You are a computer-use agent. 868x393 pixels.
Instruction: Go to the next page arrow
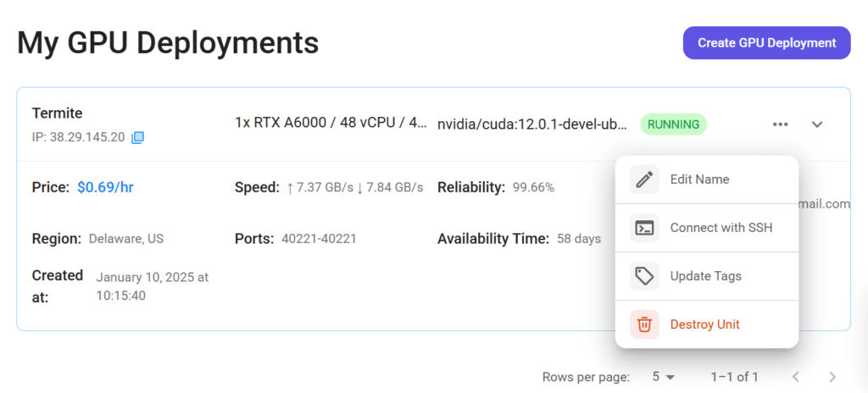[832, 376]
